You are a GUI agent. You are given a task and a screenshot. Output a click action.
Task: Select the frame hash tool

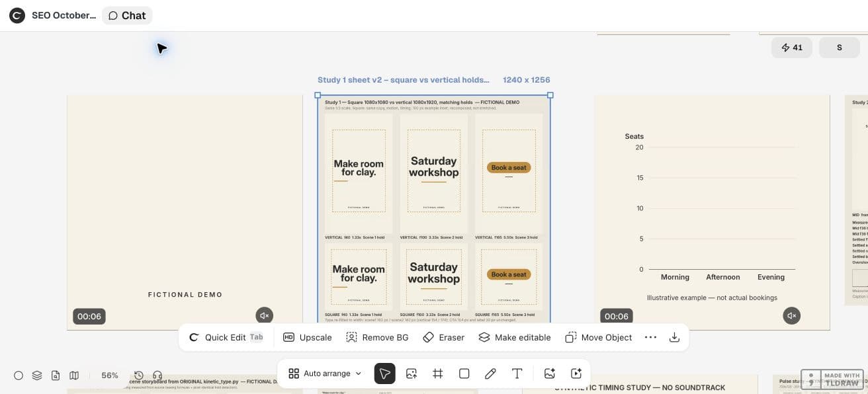click(x=438, y=374)
